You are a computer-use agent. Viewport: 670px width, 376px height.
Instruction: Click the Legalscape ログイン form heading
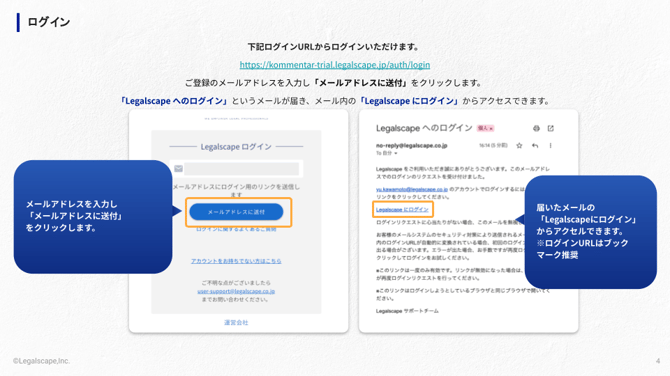tap(236, 147)
